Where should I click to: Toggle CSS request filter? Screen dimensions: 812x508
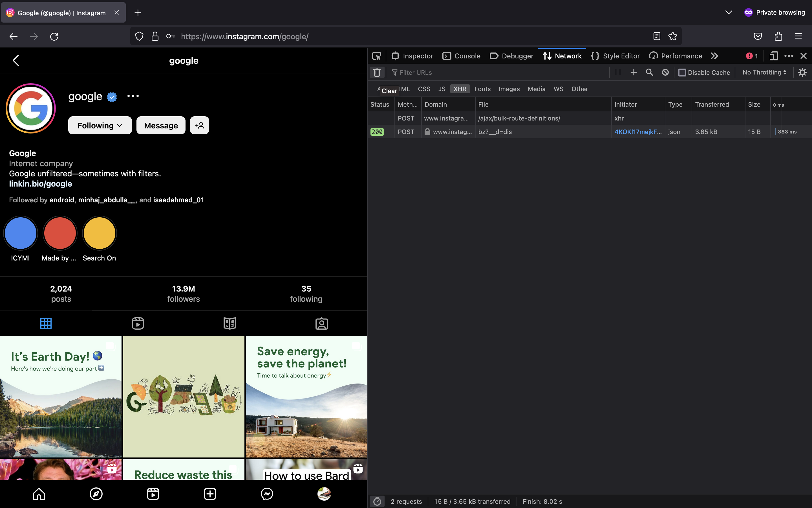[x=424, y=89]
